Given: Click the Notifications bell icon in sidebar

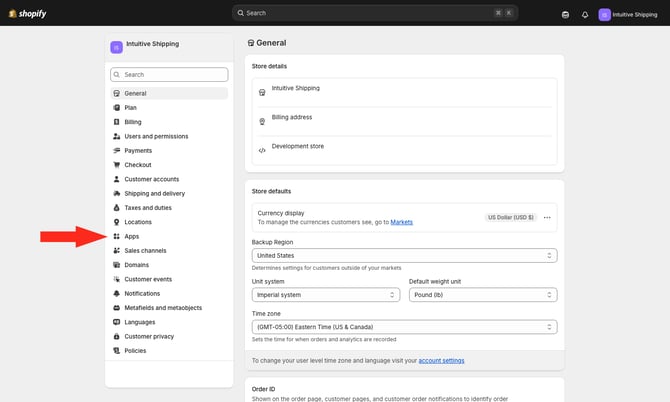Looking at the screenshot, I should [116, 293].
